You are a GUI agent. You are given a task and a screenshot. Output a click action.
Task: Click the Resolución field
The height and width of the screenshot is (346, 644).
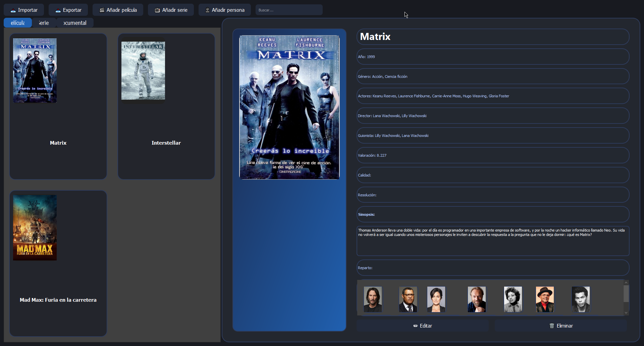(493, 195)
